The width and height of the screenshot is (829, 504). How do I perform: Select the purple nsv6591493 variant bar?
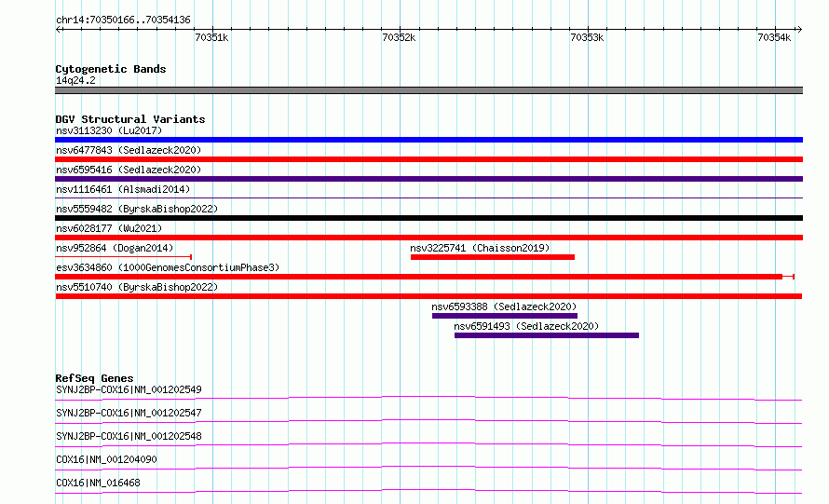tap(547, 335)
